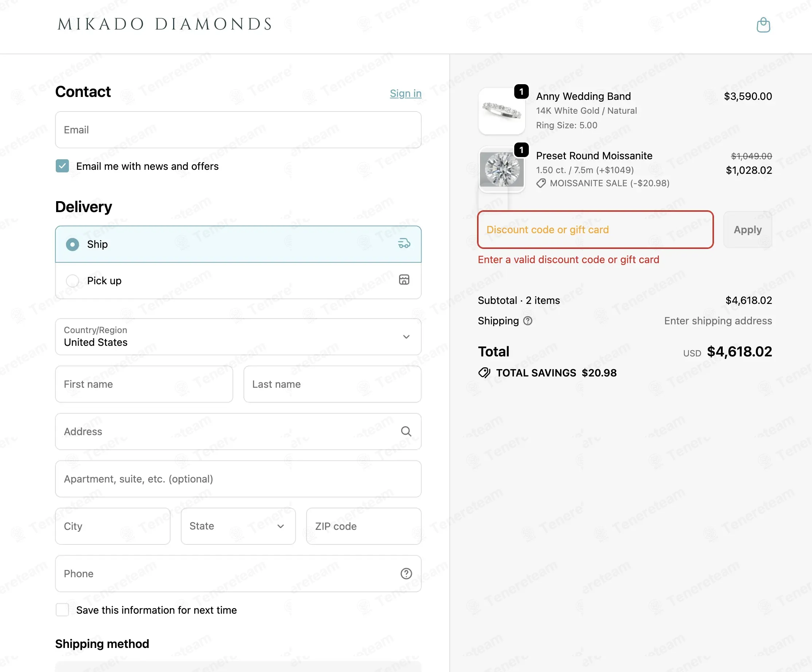This screenshot has height=672, width=812.
Task: Click the Preset Round Moissanite product name
Action: [594, 156]
